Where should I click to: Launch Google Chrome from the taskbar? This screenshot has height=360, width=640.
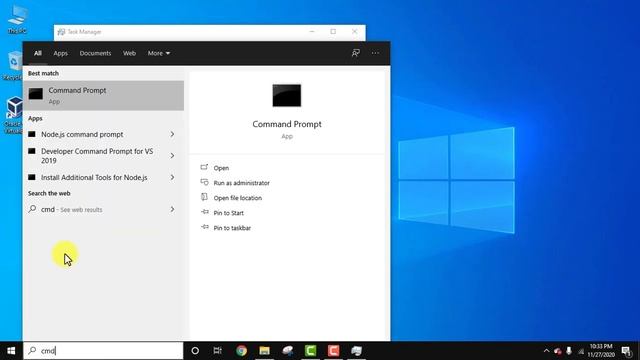coord(241,351)
